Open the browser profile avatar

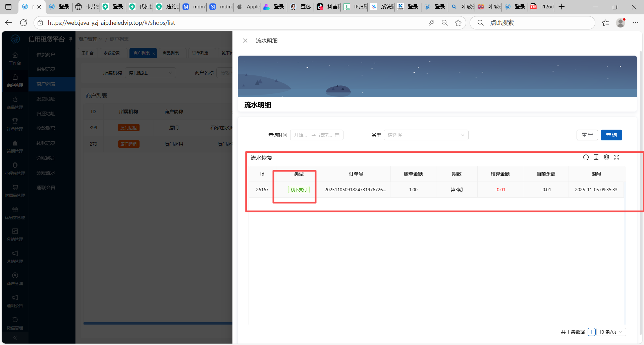tap(621, 23)
